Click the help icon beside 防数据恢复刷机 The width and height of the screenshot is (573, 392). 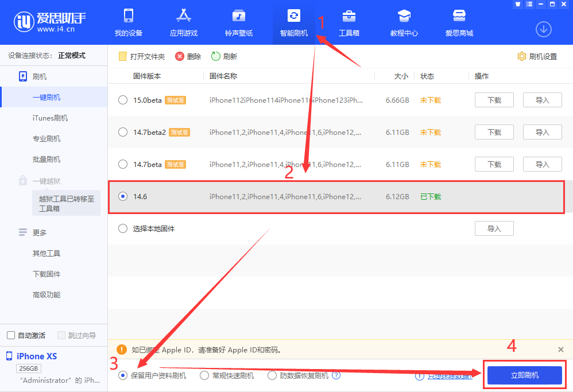pos(336,375)
